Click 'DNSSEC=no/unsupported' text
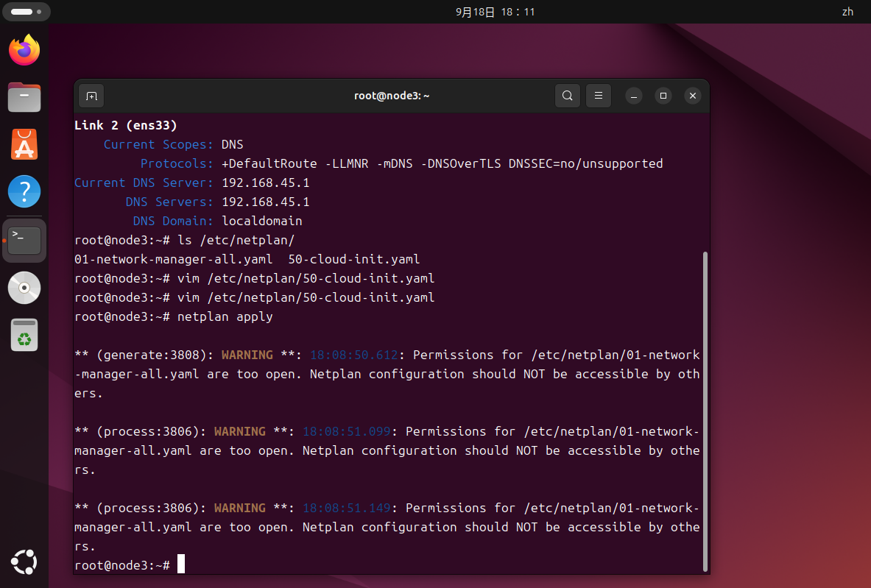The image size is (871, 588). click(585, 164)
